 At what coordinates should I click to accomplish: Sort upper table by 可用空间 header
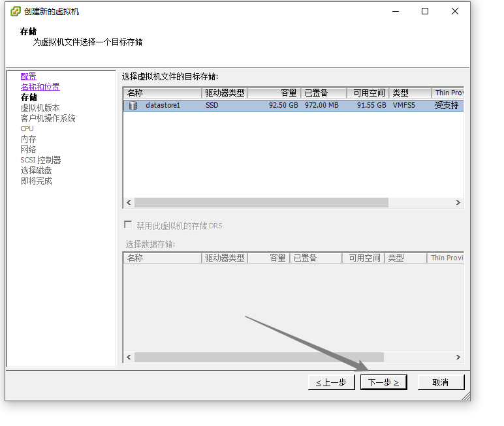pyautogui.click(x=368, y=93)
